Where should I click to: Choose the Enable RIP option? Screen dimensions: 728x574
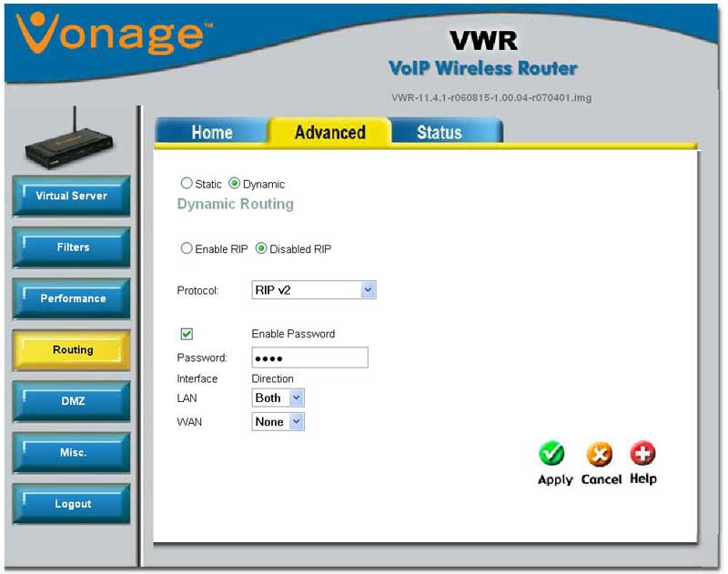(x=187, y=248)
